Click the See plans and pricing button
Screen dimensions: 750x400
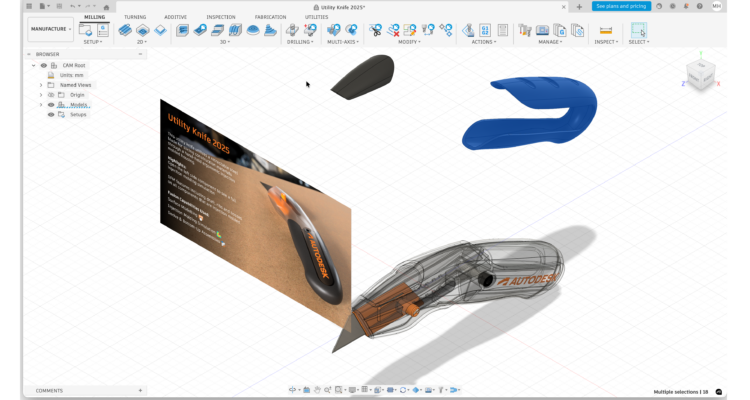pos(621,6)
